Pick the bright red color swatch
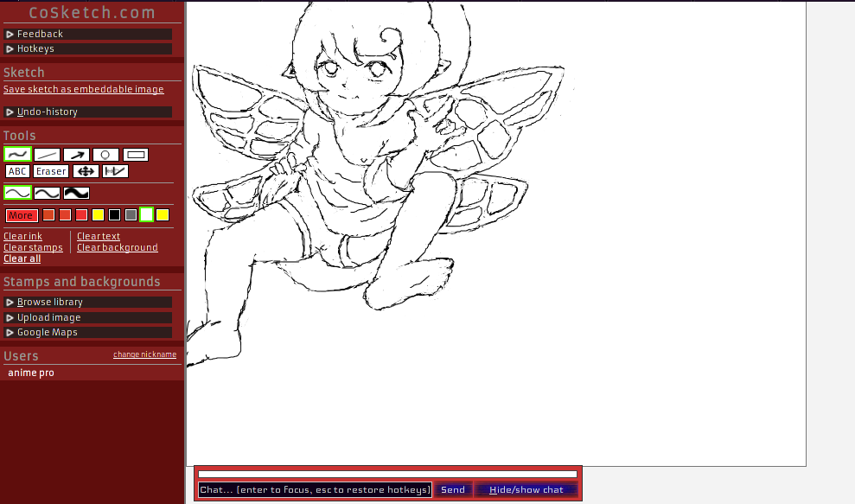 point(81,215)
